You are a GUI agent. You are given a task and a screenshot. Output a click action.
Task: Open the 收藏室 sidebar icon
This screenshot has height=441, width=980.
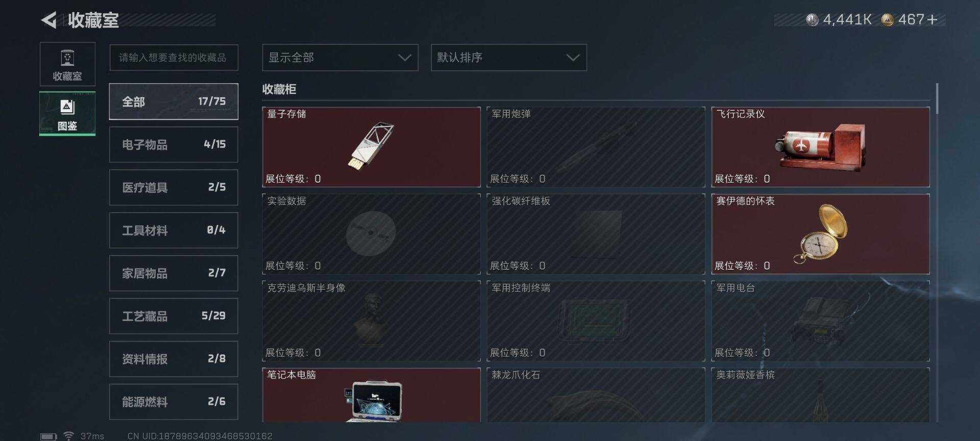click(67, 64)
